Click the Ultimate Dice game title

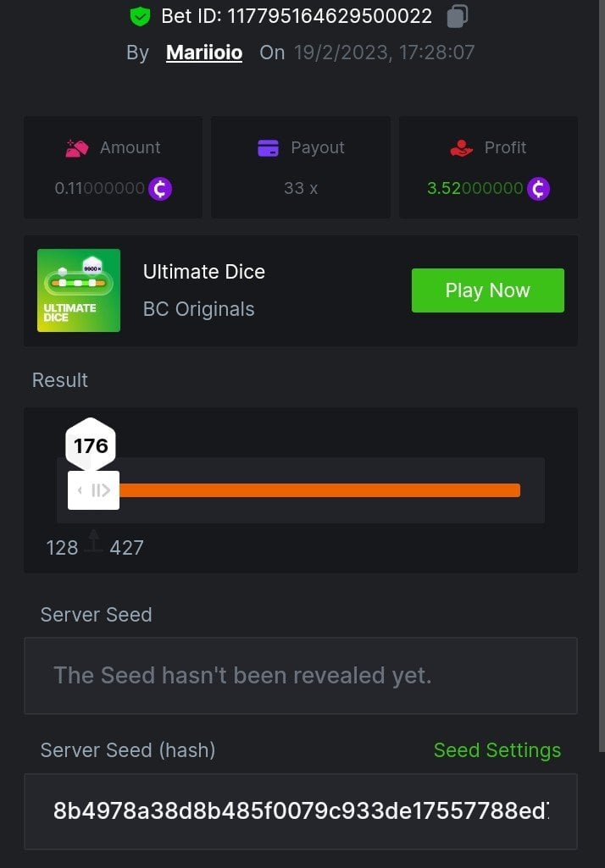(204, 272)
